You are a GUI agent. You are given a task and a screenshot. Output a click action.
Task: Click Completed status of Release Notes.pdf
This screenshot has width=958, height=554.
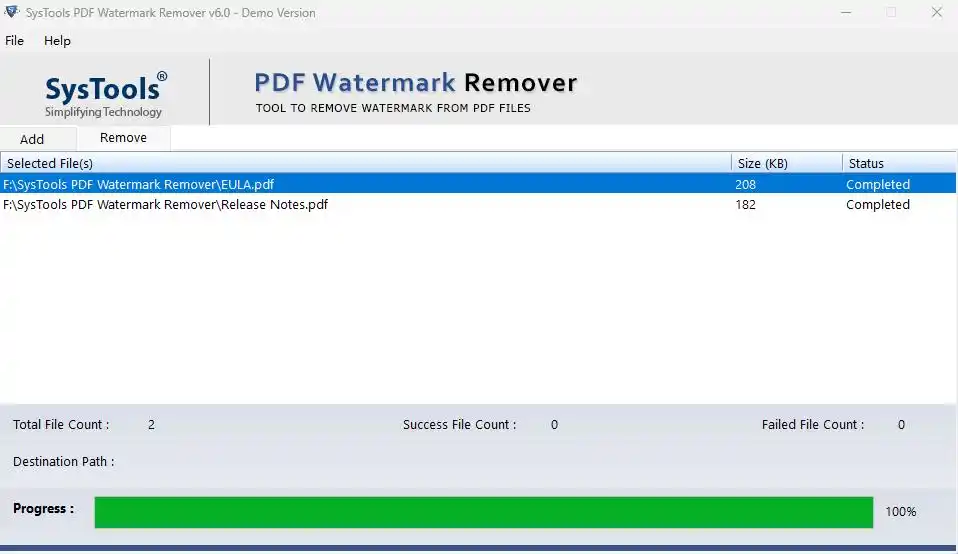pos(878,205)
